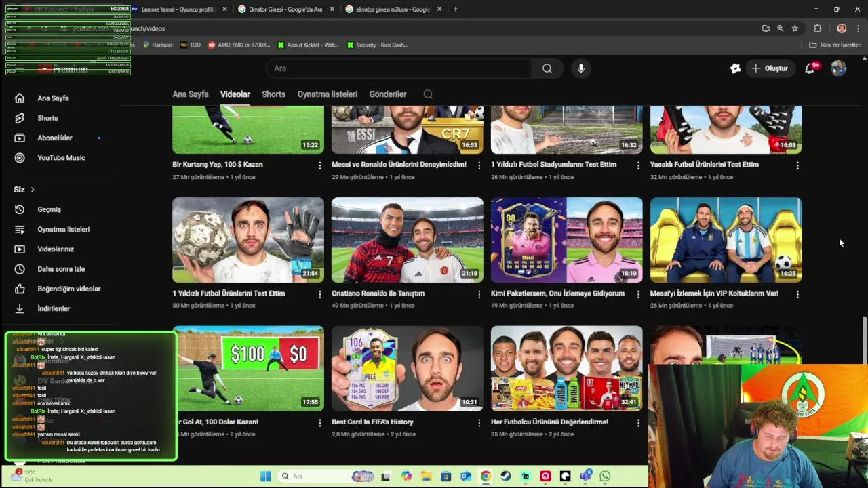Screen dimensions: 868x488
Task: Open Abonelikler in the sidebar
Action: coord(54,138)
